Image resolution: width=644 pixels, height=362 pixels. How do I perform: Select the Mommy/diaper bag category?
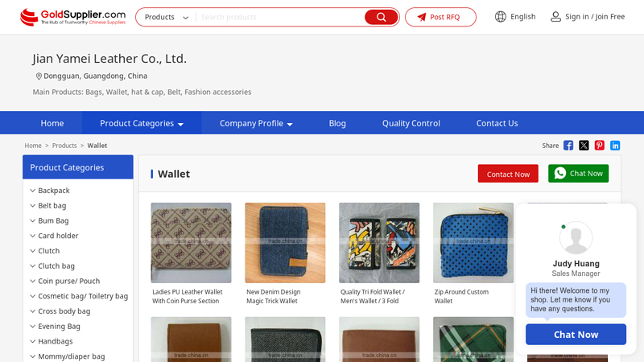point(72,356)
